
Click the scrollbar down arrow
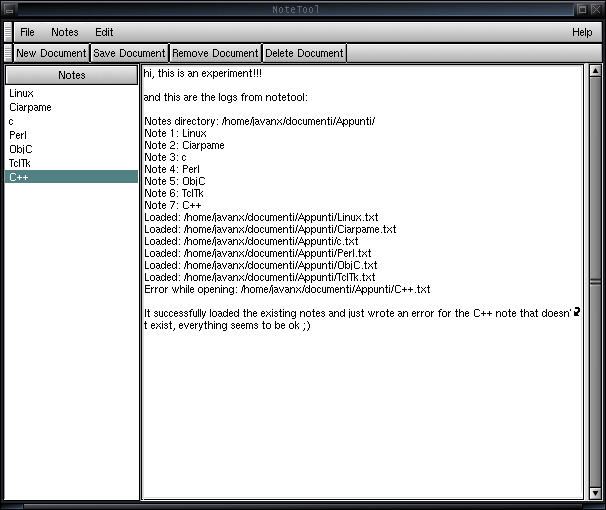pyautogui.click(x=592, y=491)
